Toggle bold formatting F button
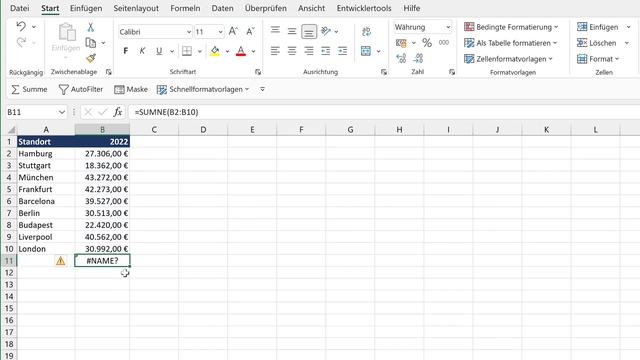This screenshot has height=360, width=640. point(126,51)
